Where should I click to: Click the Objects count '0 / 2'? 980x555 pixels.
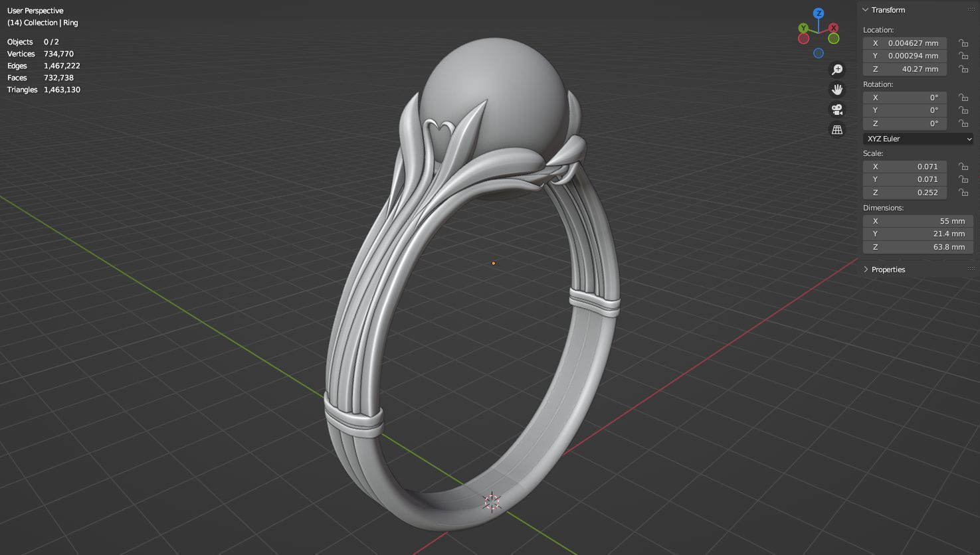coord(51,42)
